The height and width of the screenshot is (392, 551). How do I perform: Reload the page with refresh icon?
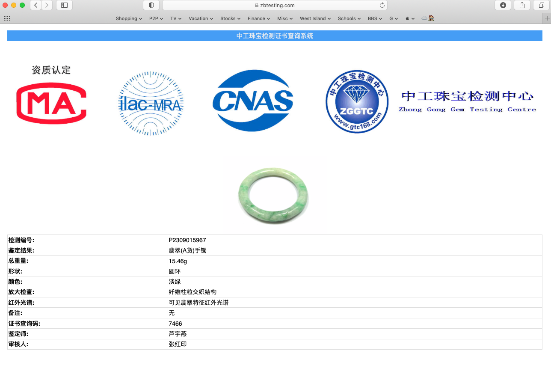[382, 5]
